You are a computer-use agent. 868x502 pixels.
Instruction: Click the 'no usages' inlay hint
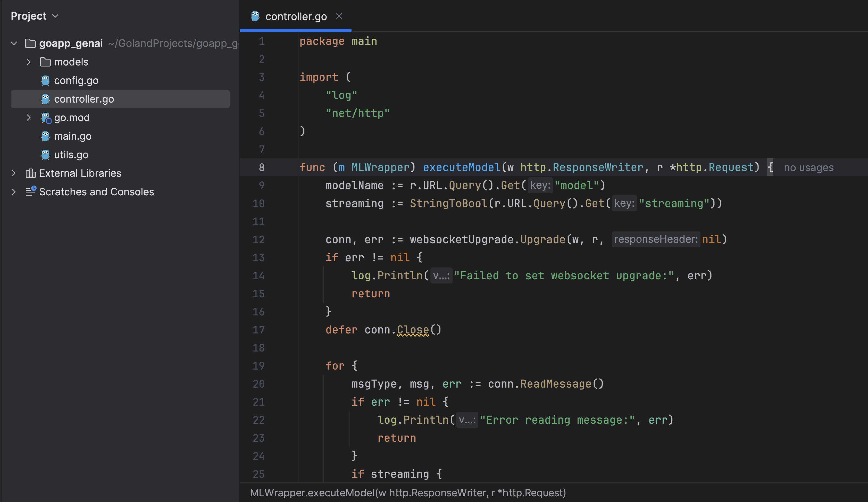click(x=808, y=168)
